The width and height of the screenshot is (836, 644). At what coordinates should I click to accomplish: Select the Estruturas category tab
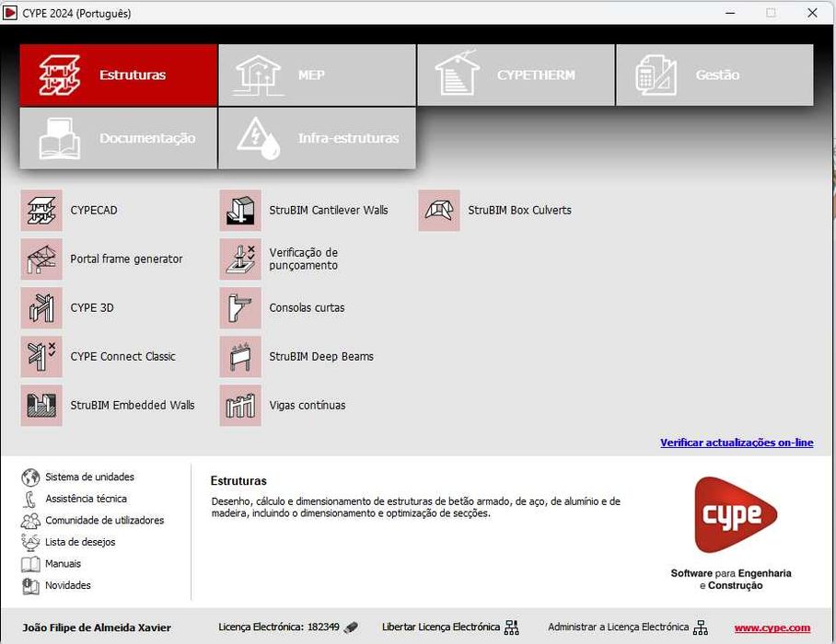119,75
